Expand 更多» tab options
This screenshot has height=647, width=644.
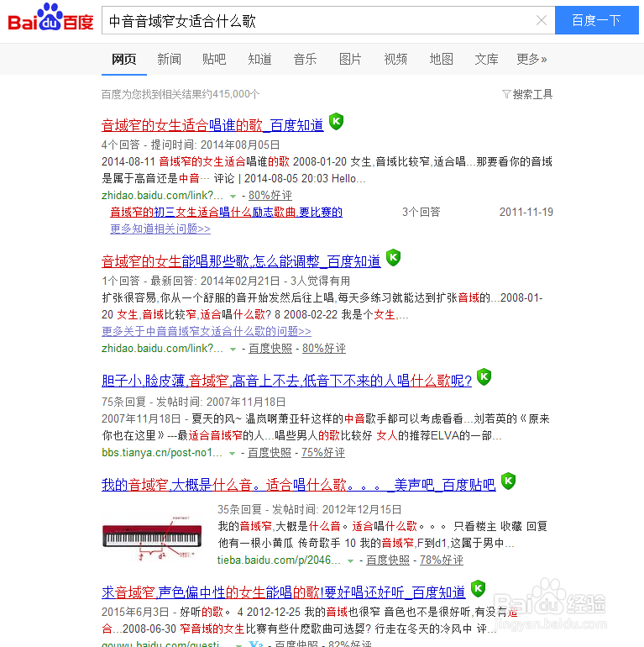[531, 60]
